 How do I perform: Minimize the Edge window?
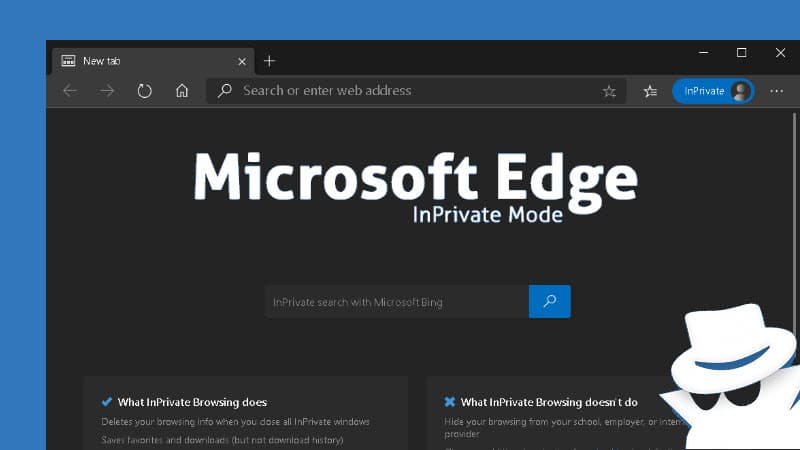pyautogui.click(x=704, y=53)
